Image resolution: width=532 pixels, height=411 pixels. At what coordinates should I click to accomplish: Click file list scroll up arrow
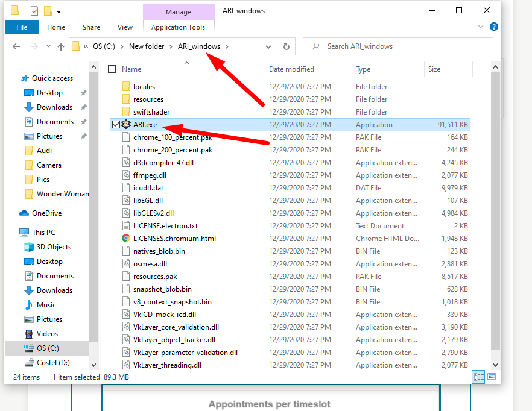[x=495, y=67]
